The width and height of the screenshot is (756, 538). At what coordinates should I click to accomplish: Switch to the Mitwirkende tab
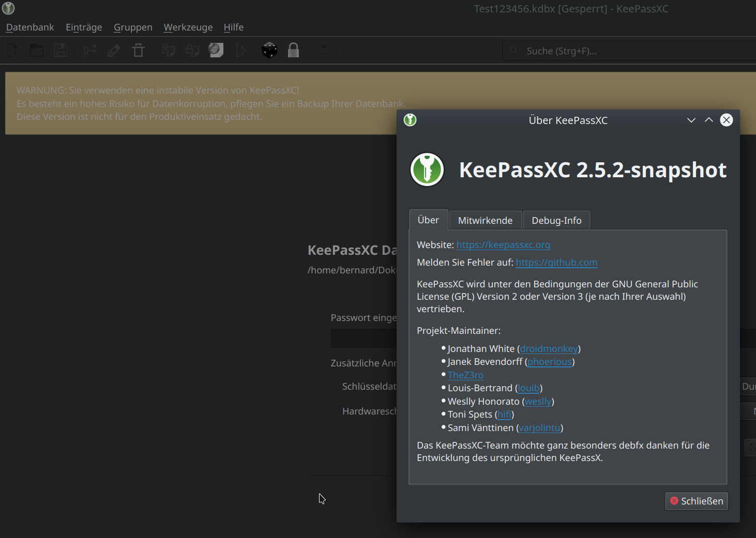[485, 220]
